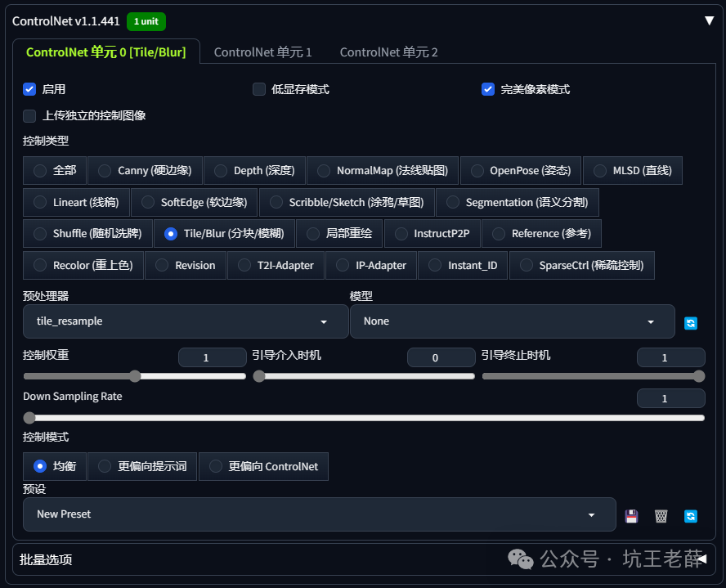
Task: Pick Segmentation (语义分割) control type
Action: click(x=518, y=202)
